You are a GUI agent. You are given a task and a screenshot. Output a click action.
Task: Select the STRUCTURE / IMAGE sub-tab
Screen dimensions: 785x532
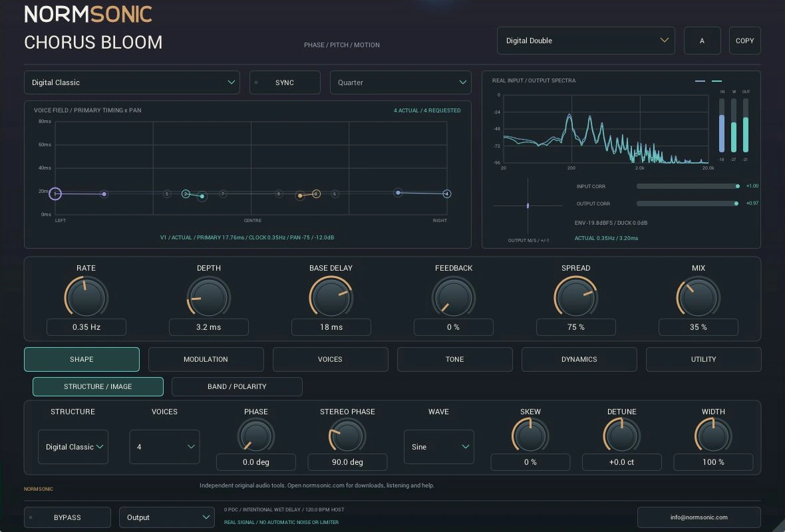click(x=98, y=387)
